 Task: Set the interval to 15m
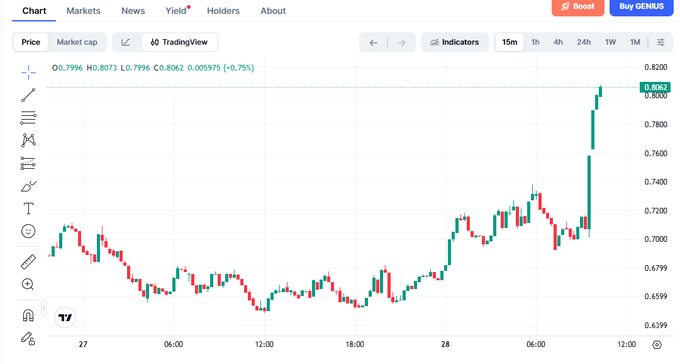[510, 42]
